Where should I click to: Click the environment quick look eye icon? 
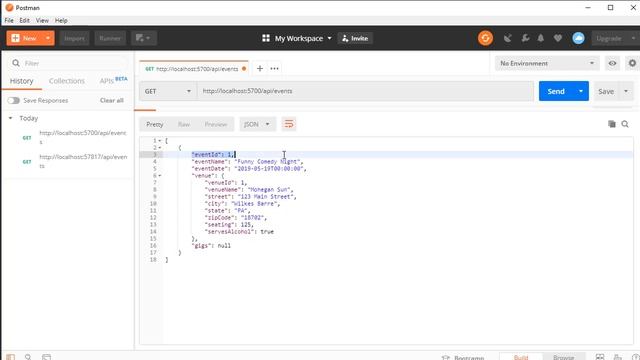[612, 63]
